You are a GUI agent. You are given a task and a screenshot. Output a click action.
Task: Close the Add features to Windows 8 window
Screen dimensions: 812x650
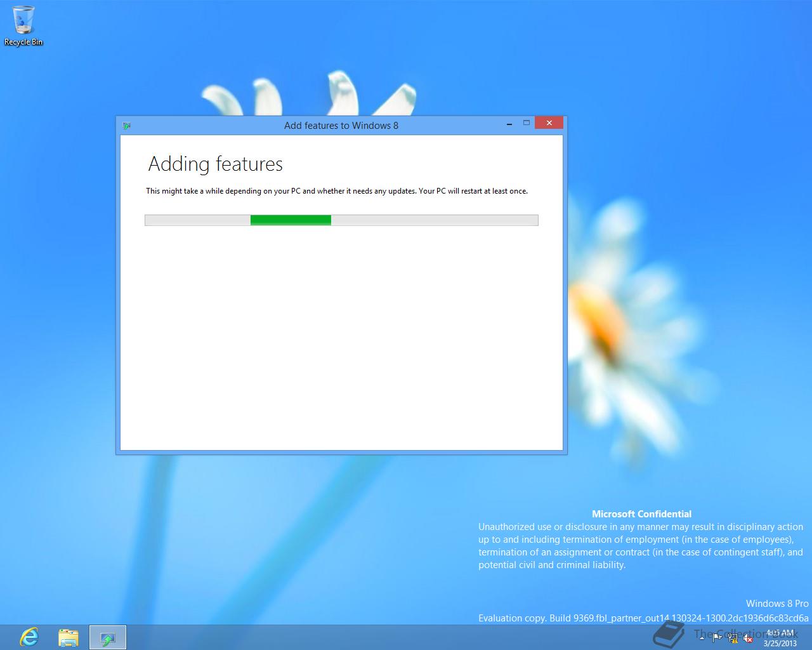point(549,123)
